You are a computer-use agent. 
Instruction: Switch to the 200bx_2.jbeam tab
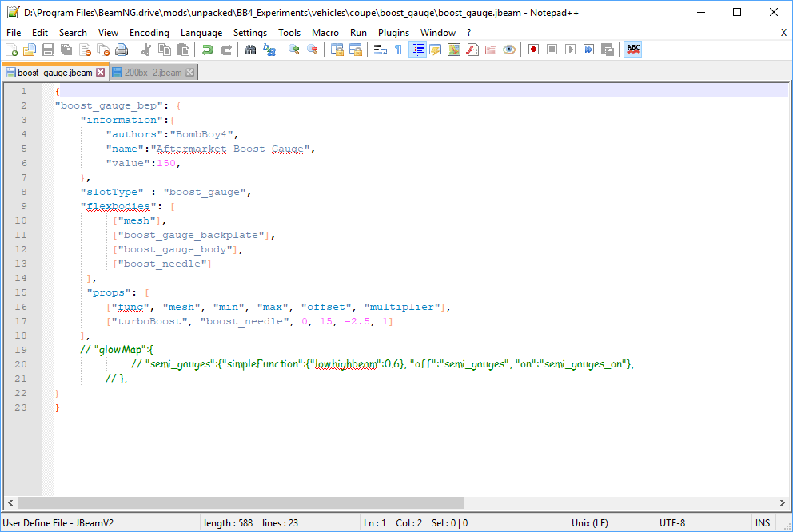click(x=153, y=73)
